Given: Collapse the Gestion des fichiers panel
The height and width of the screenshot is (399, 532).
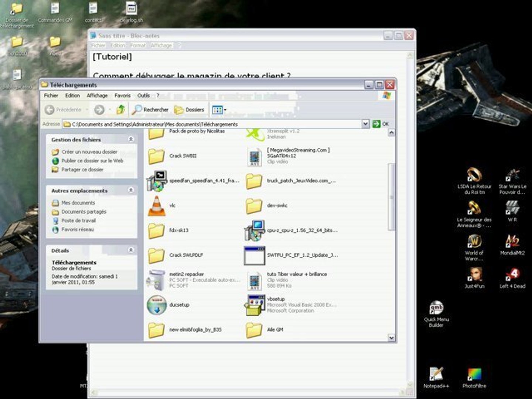Looking at the screenshot, I should click(x=131, y=139).
